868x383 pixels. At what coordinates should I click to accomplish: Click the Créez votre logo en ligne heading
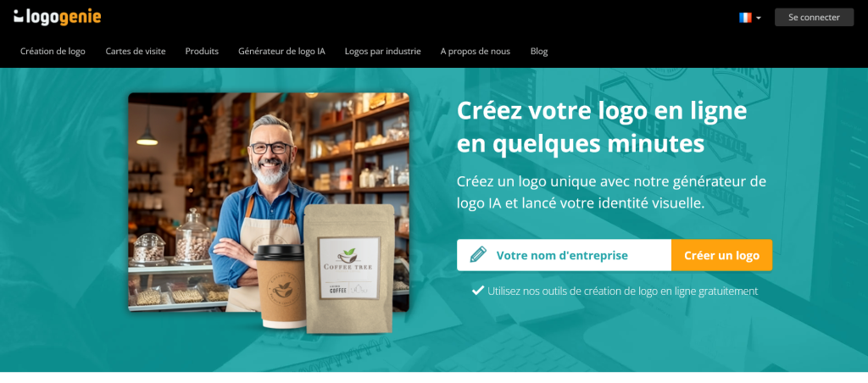(x=602, y=128)
